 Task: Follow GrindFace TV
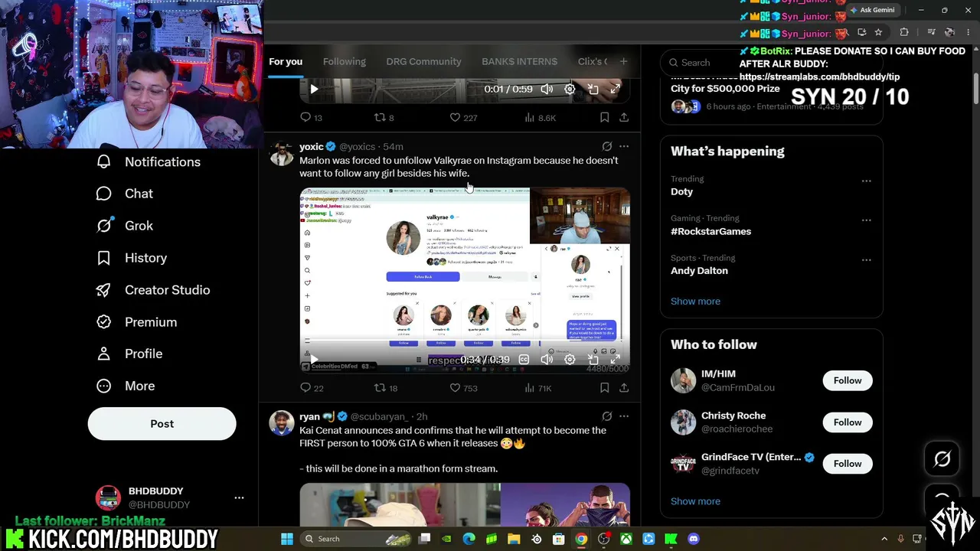pyautogui.click(x=848, y=464)
